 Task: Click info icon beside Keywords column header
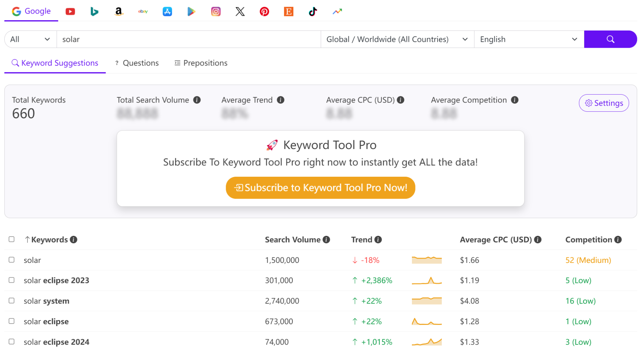pyautogui.click(x=74, y=240)
